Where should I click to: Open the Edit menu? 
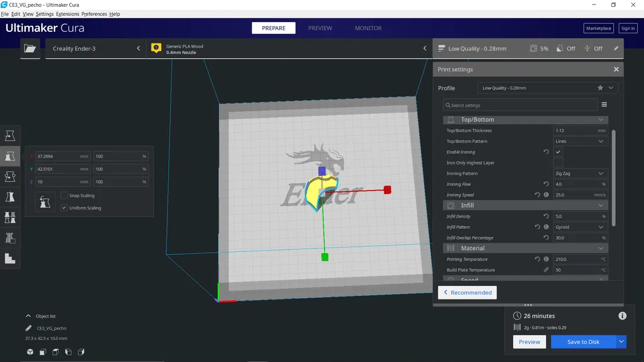click(16, 14)
